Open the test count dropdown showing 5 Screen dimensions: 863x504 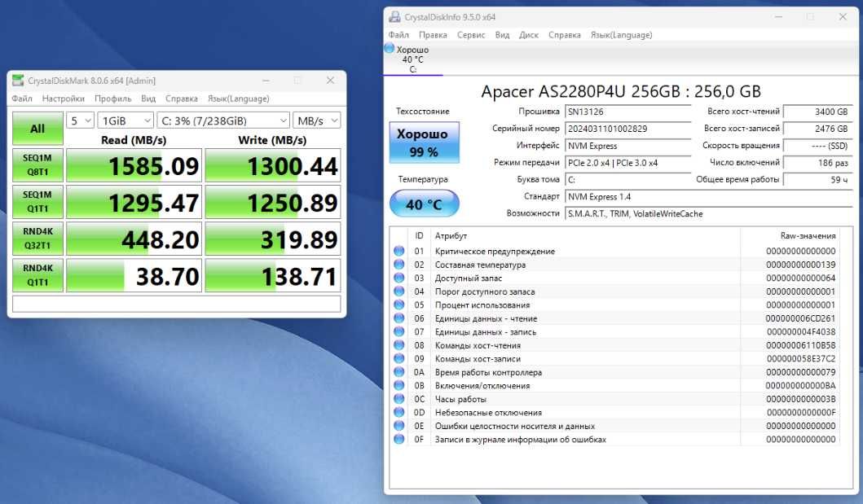coord(81,121)
